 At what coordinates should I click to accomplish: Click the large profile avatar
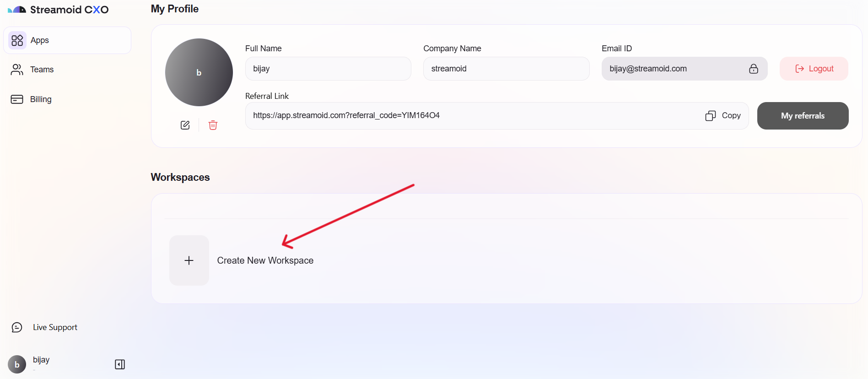pyautogui.click(x=199, y=72)
